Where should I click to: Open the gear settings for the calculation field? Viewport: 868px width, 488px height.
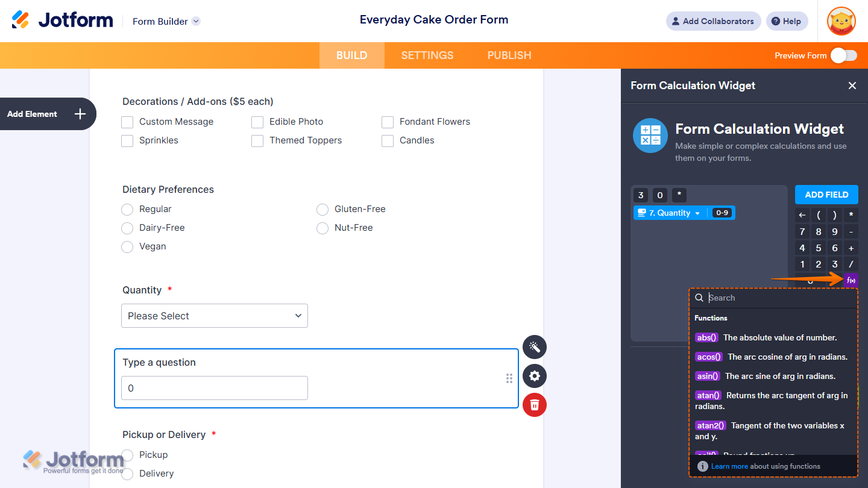coord(534,376)
